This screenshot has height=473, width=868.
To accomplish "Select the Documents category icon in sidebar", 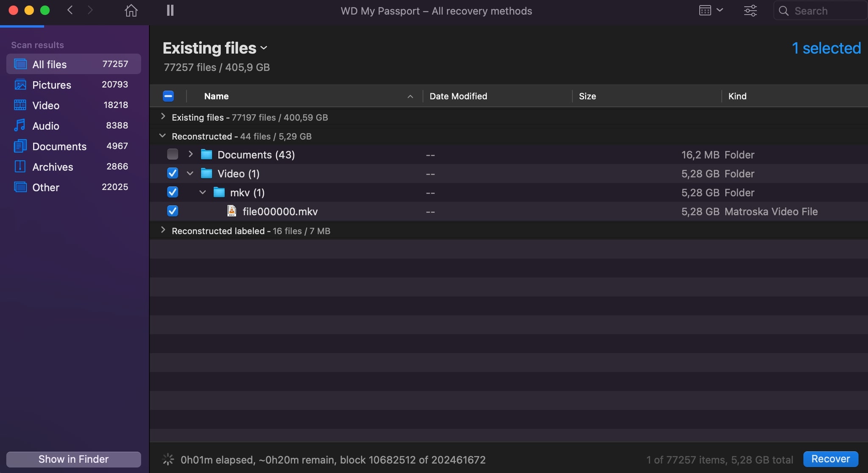I will pyautogui.click(x=20, y=146).
